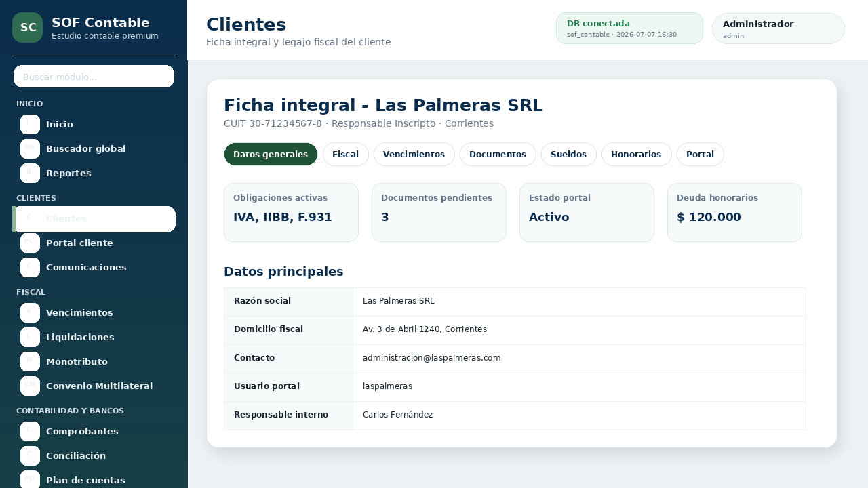Screen dimensions: 868x488
Task: Switch to the Honorarios tab
Action: click(x=636, y=155)
